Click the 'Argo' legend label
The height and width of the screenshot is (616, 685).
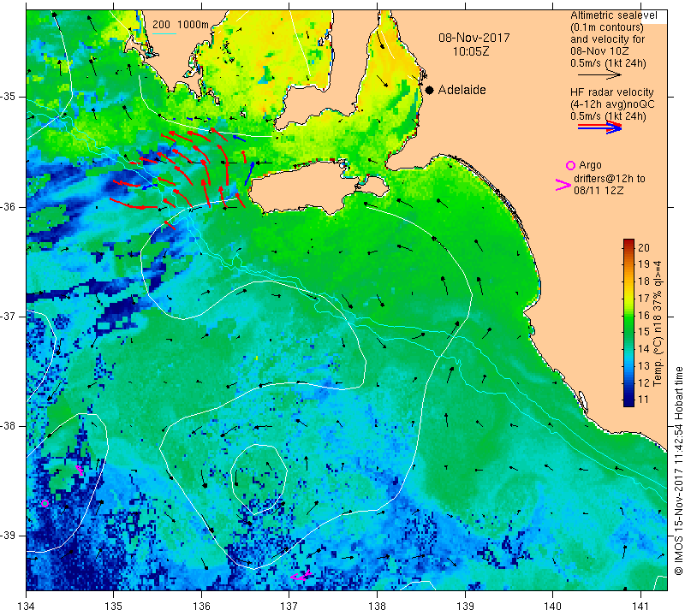click(x=590, y=165)
